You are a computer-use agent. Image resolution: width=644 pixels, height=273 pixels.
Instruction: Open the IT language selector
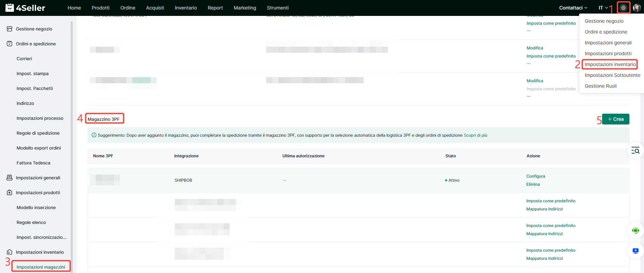click(x=603, y=8)
